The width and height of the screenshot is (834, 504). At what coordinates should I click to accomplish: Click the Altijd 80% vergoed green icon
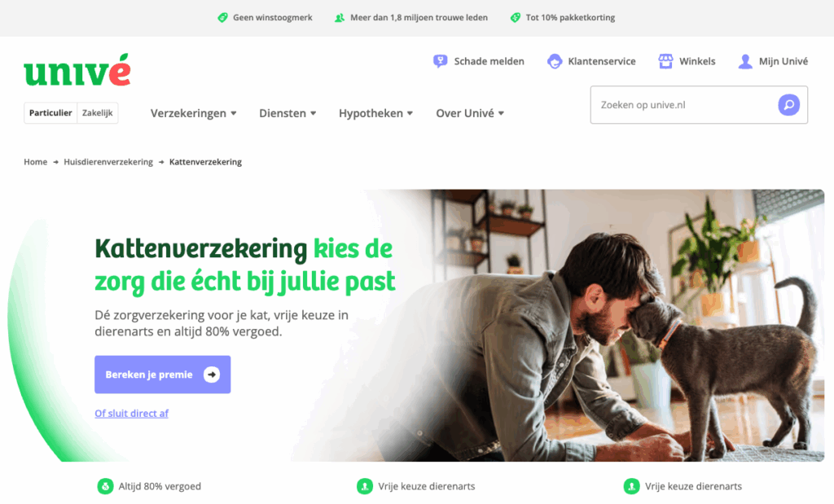(105, 486)
